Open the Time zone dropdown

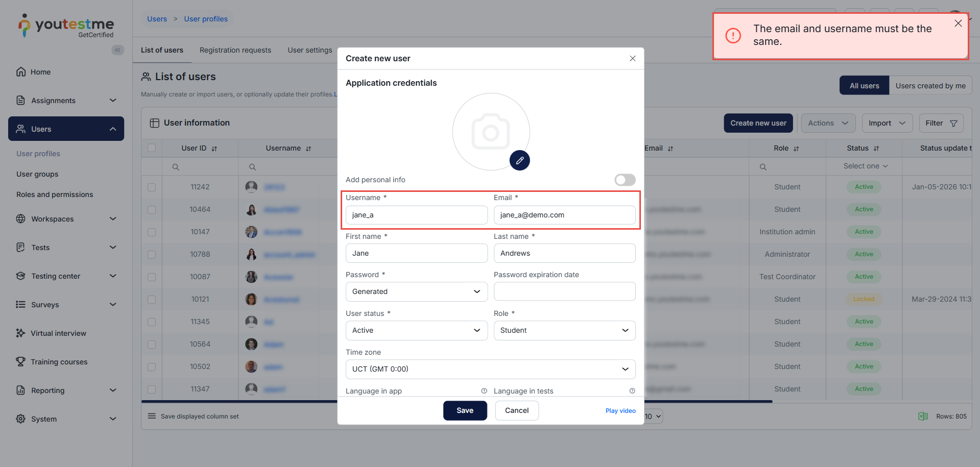point(491,370)
